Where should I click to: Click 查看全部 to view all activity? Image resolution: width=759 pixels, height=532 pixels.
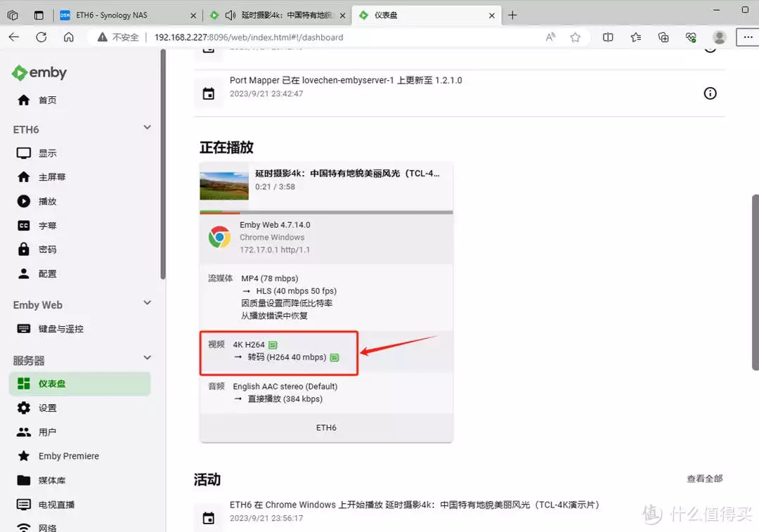(704, 479)
